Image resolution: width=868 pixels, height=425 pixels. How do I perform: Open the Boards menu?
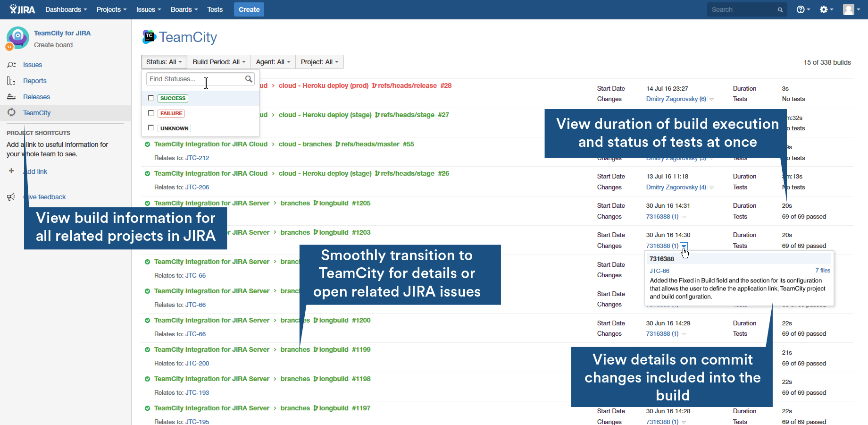pyautogui.click(x=184, y=9)
